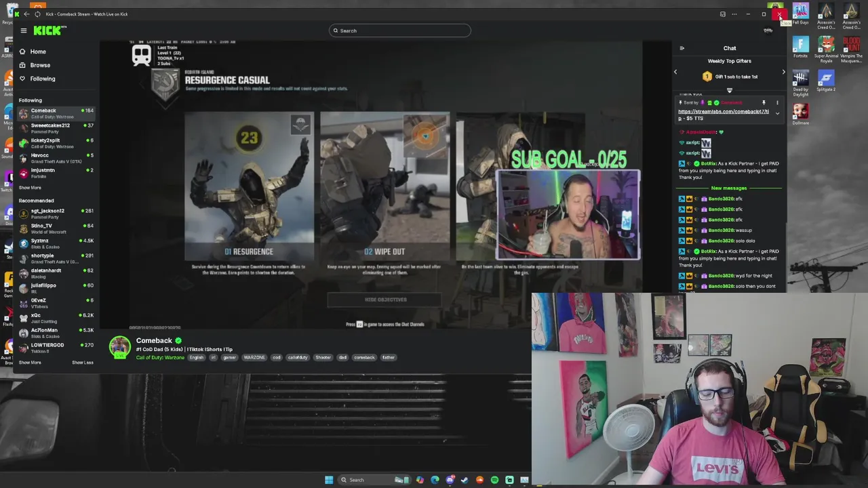868x488 pixels.
Task: Open juliafilippo's recommended channel
Action: pyautogui.click(x=56, y=288)
